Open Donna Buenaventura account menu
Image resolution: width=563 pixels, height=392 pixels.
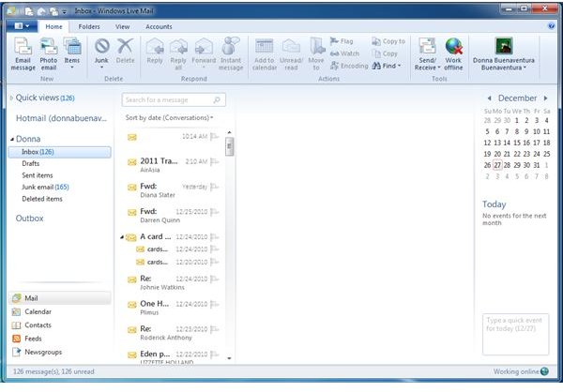503,54
